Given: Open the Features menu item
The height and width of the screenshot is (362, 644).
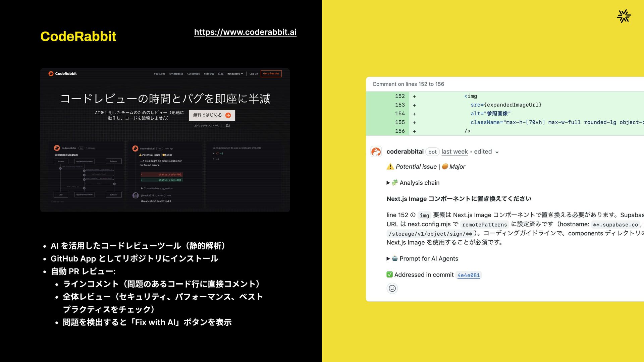Looking at the screenshot, I should [x=160, y=74].
